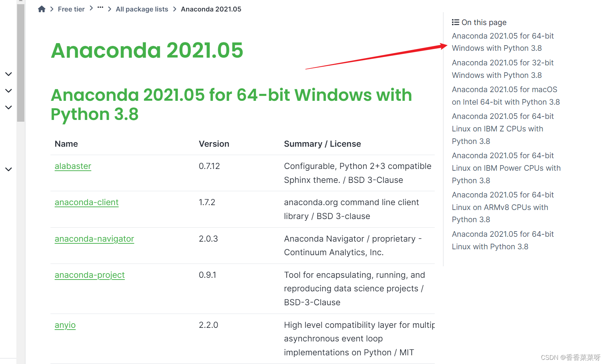The width and height of the screenshot is (606, 364).
Task: Click anaconda-project's BSD-3-Clause summary text
Action: (x=354, y=289)
